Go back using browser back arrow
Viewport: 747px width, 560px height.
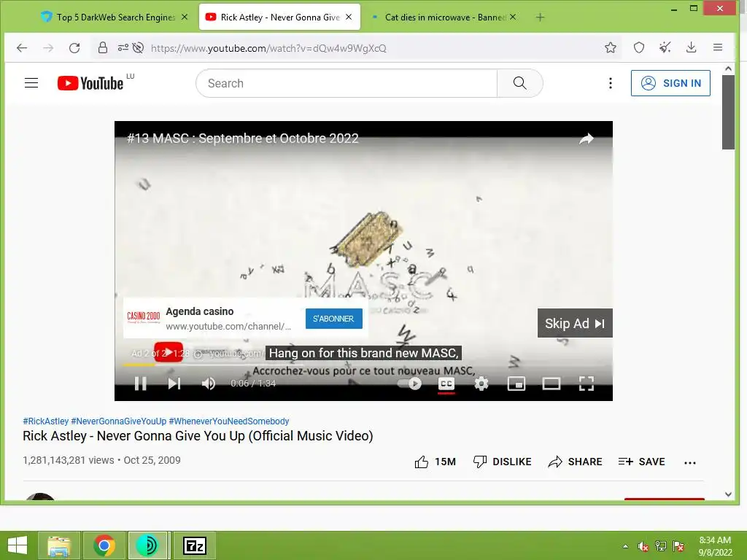(x=22, y=47)
